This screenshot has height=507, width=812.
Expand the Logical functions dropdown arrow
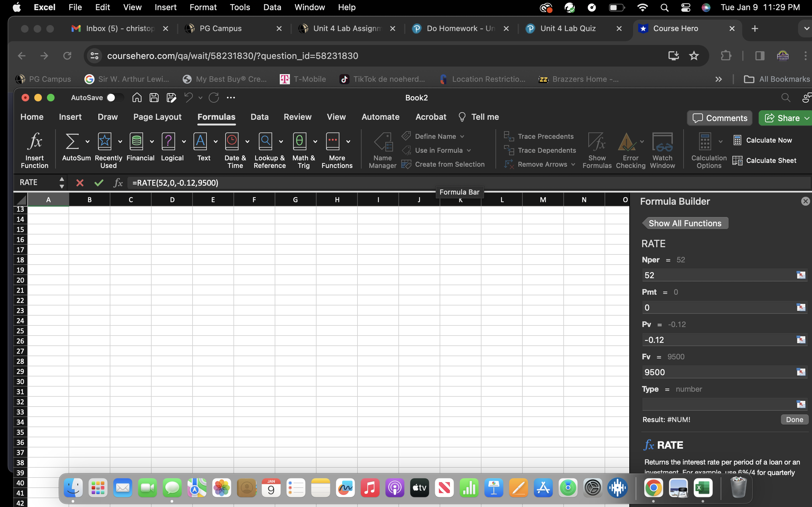click(x=184, y=141)
